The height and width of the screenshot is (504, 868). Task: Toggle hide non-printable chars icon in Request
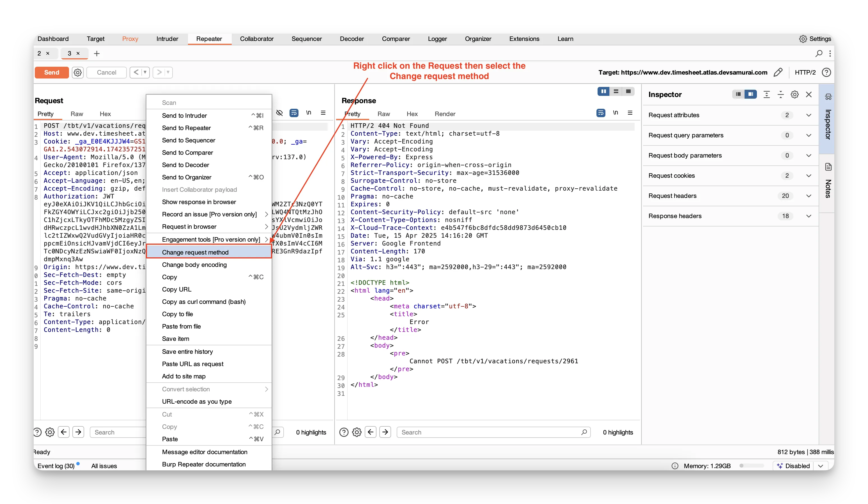[279, 113]
